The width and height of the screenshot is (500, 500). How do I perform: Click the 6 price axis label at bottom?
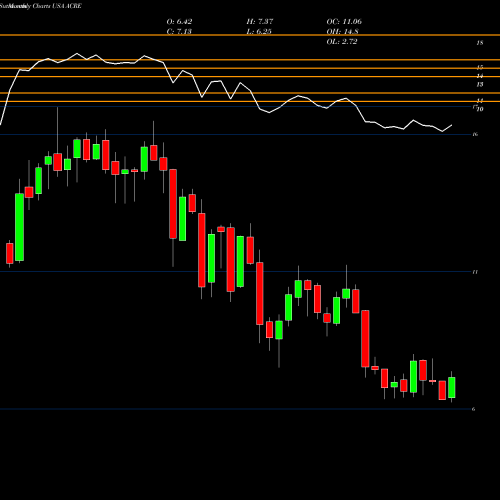click(x=473, y=409)
